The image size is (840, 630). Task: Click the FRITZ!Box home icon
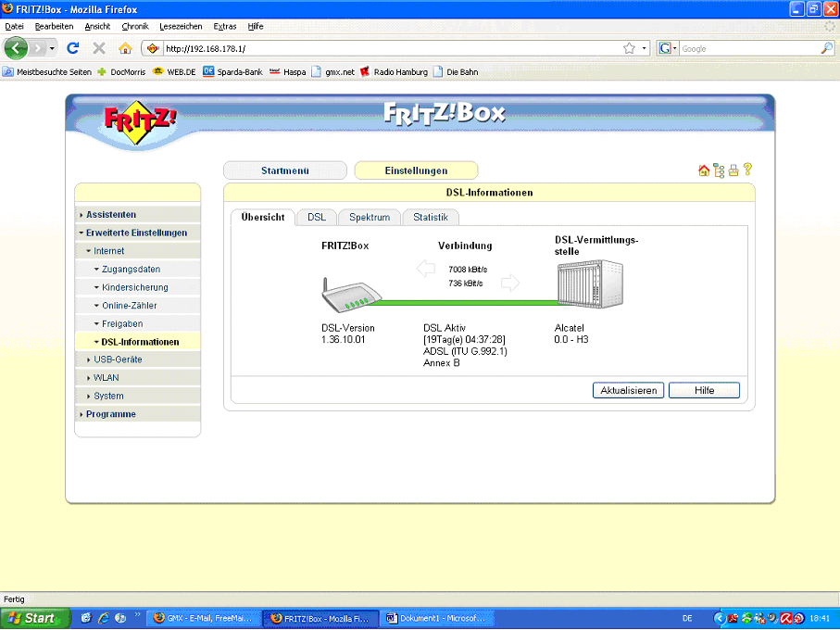click(x=703, y=170)
